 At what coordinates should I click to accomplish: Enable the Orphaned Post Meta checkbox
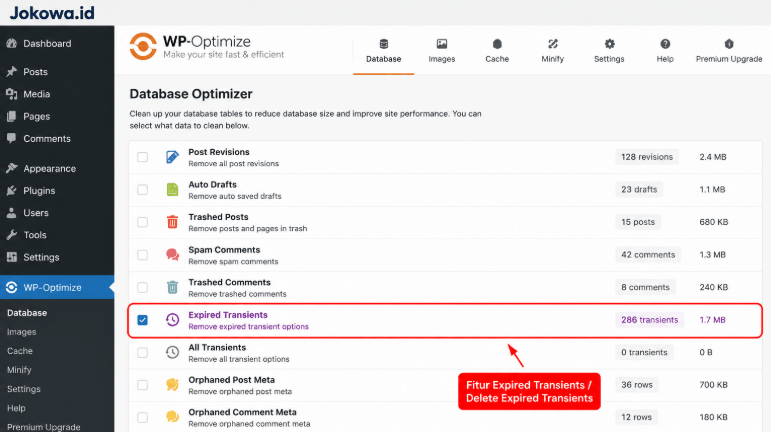click(143, 385)
